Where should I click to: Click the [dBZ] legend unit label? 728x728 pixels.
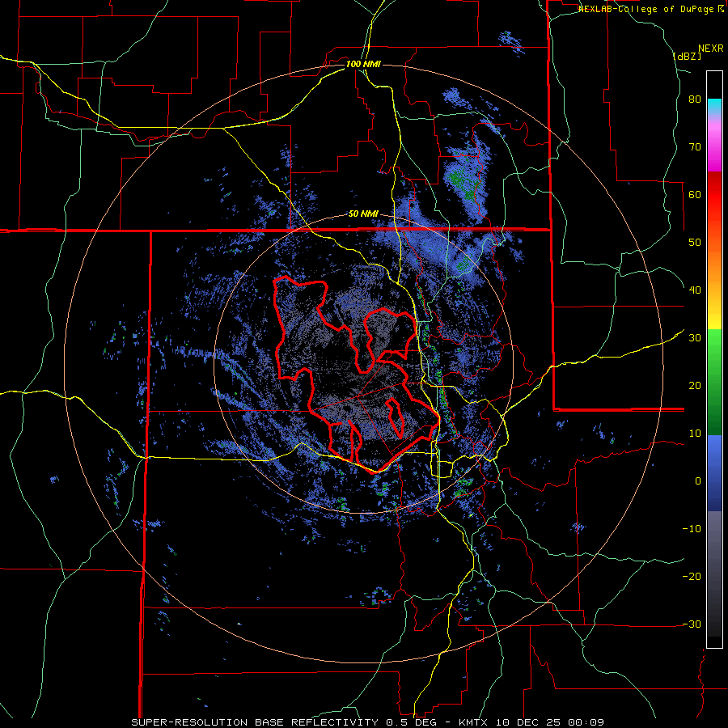(687, 56)
